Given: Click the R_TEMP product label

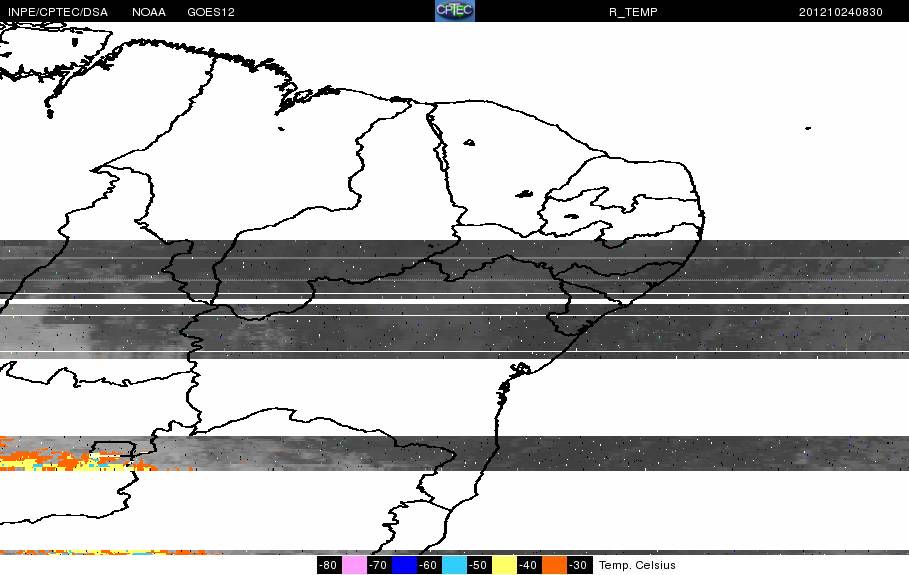Looking at the screenshot, I should tap(633, 12).
